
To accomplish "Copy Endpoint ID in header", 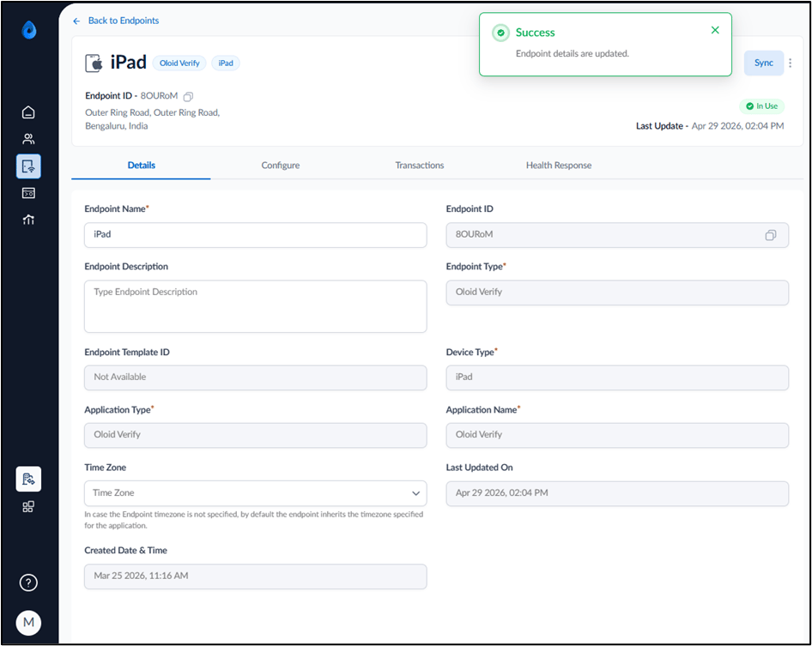I will [189, 96].
